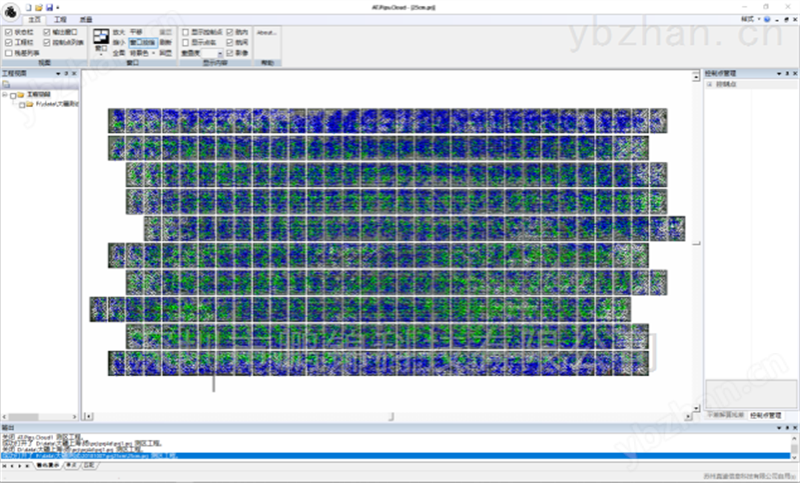This screenshot has height=483, width=800.
Task: Click the vertical scrollbar up arrow of canvas
Action: (x=696, y=77)
